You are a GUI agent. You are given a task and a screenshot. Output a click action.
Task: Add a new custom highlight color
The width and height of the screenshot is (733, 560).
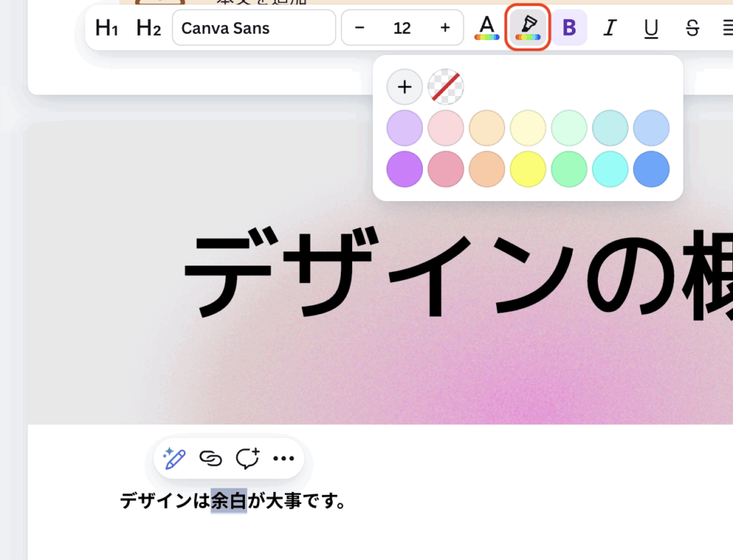click(x=404, y=87)
